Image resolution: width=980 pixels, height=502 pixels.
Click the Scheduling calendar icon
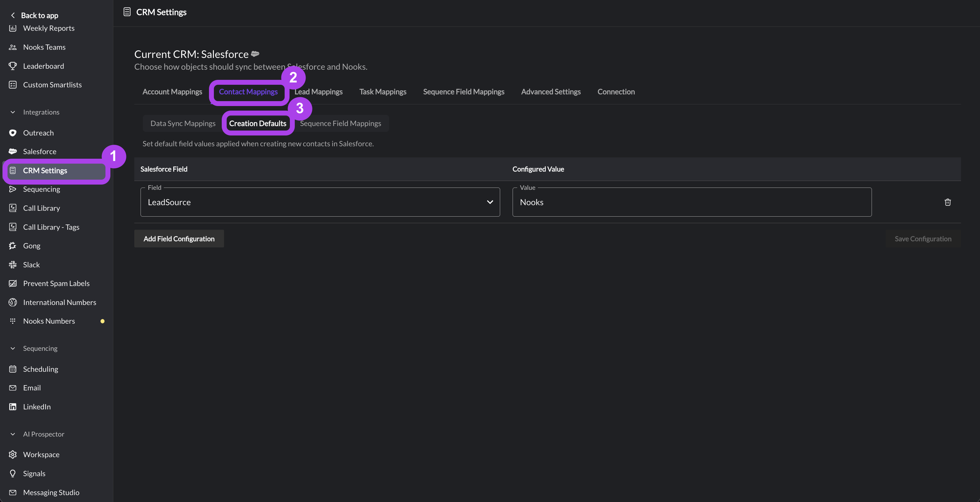[x=12, y=369]
